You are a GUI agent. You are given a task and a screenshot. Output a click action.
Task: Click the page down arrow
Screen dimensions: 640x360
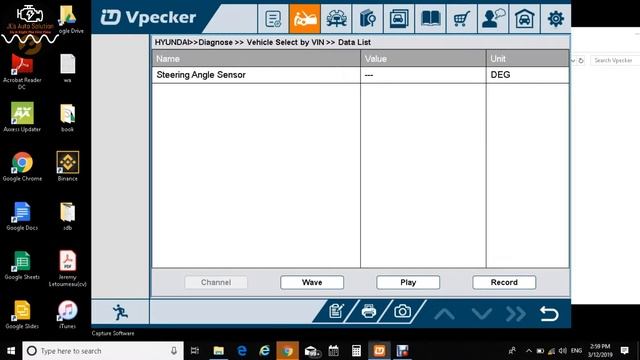click(482, 314)
